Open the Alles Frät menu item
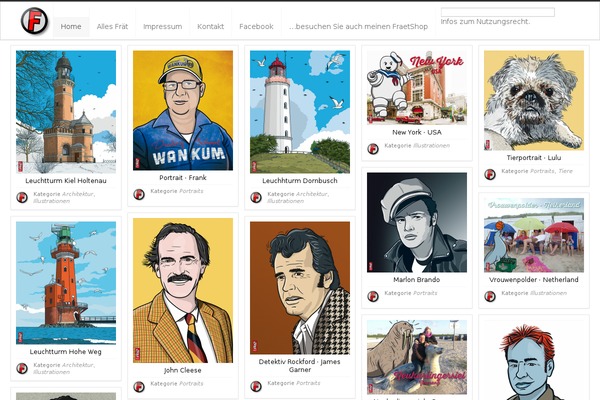Screen dimensions: 600x400 coord(112,27)
